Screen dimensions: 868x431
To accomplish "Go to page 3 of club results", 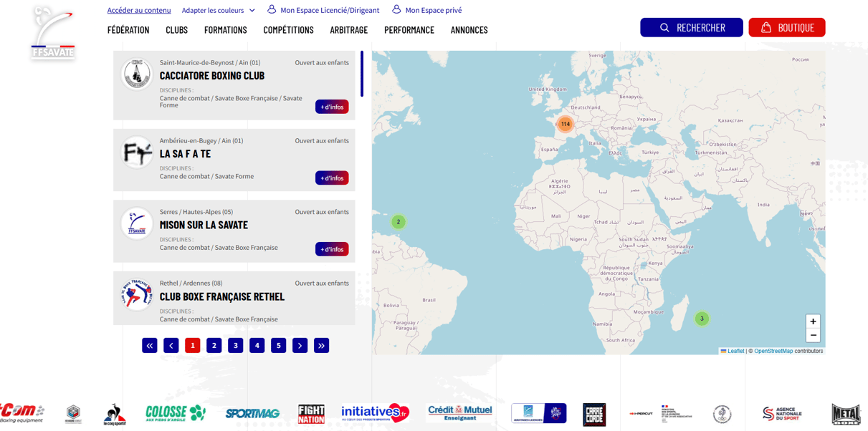I will tap(235, 346).
